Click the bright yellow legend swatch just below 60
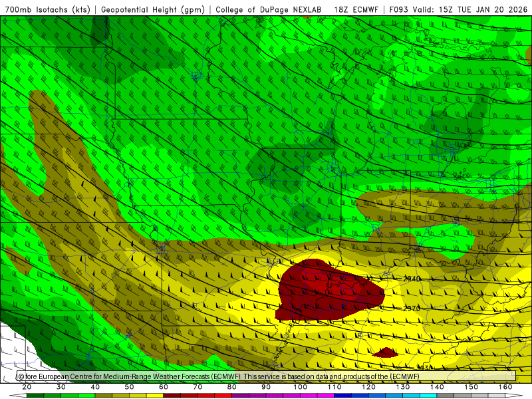 [155, 396]
